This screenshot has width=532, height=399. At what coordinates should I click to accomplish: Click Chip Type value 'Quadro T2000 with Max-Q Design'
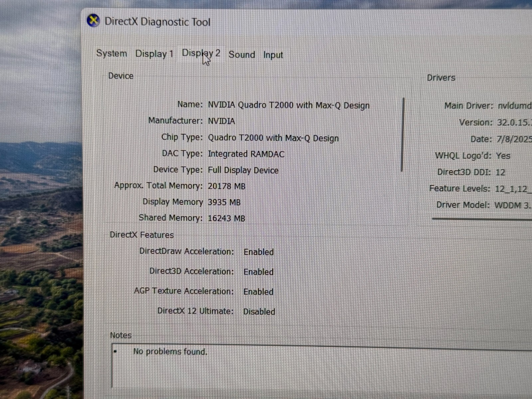pos(273,138)
